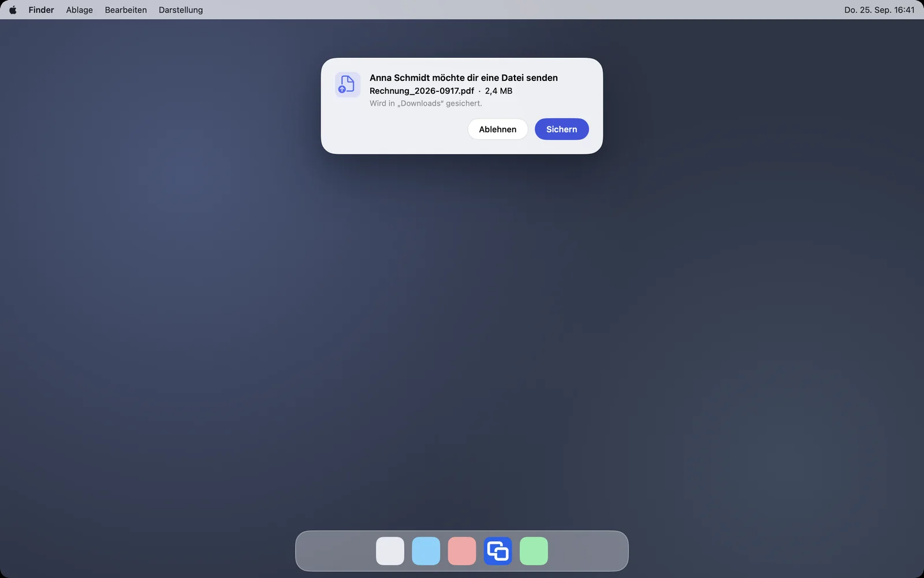Click the Ablehnen button
The height and width of the screenshot is (578, 924).
click(x=498, y=129)
